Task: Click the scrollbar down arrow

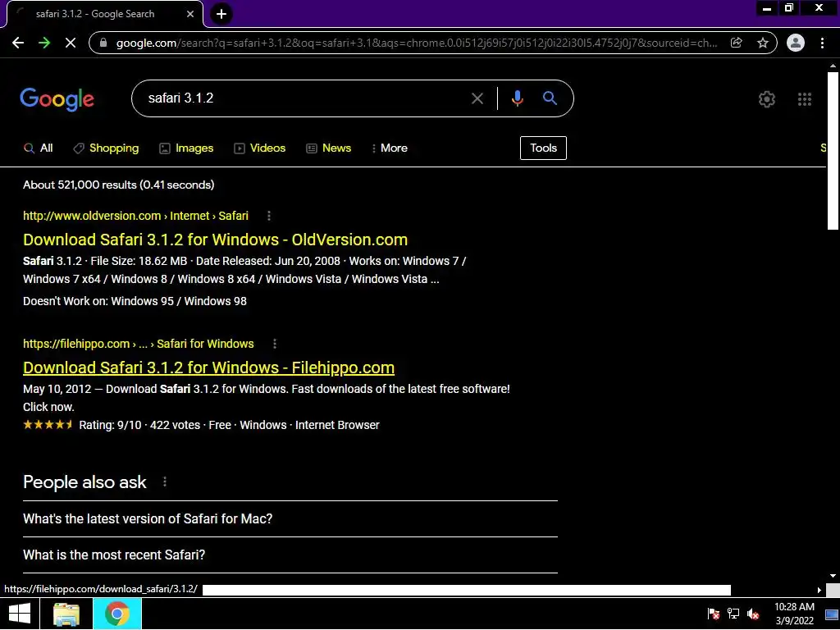Action: tap(833, 576)
